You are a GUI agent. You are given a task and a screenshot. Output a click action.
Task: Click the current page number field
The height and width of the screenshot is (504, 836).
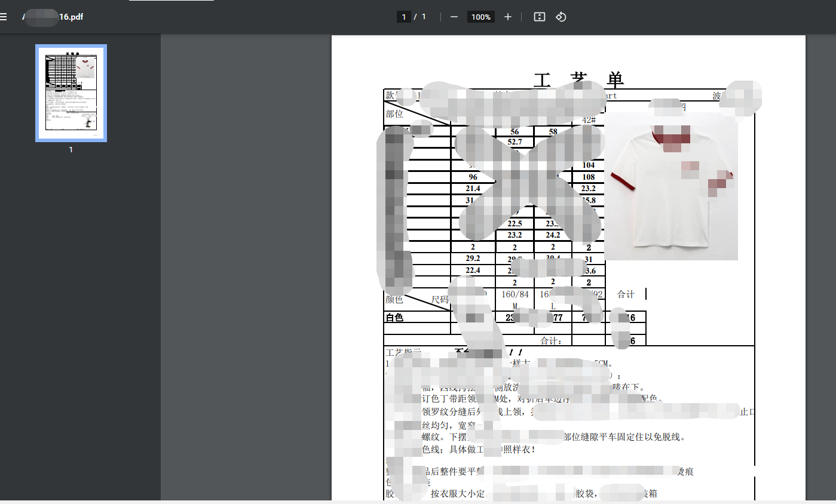point(404,17)
